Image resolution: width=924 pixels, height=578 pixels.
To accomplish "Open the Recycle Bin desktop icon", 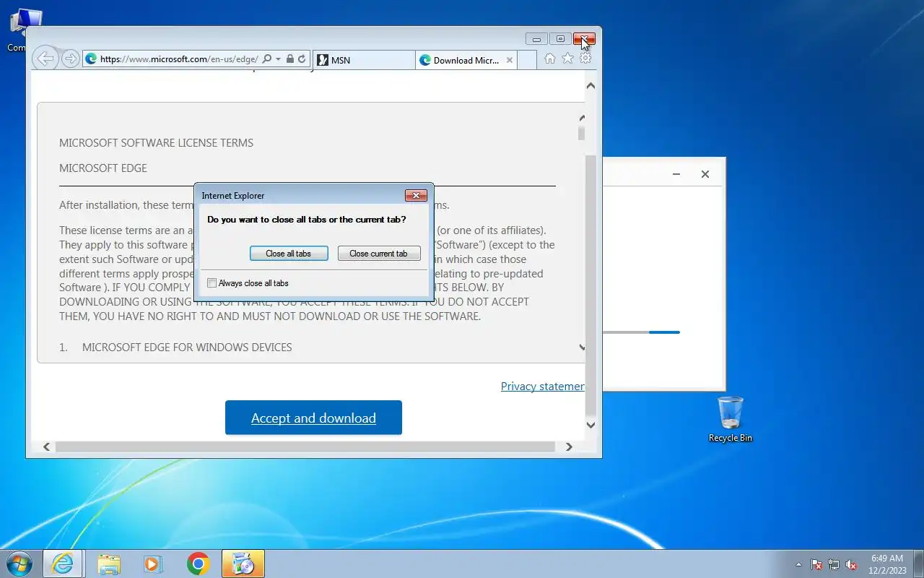I will tap(731, 419).
